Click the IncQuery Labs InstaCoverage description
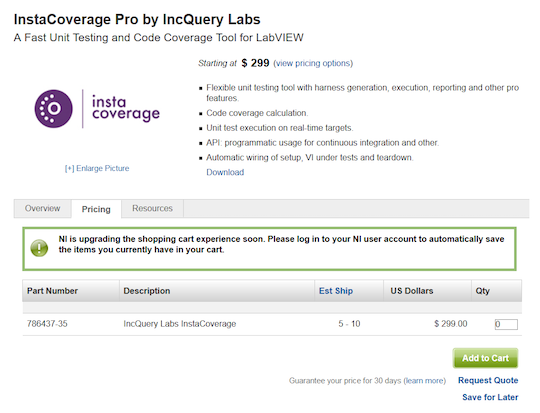 (180, 324)
